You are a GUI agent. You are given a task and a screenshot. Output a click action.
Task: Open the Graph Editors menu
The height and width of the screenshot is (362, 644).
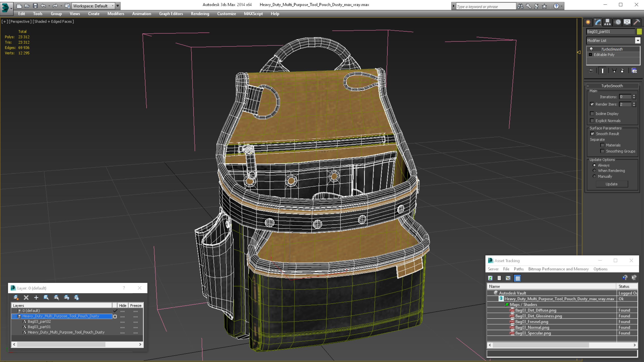pyautogui.click(x=171, y=14)
